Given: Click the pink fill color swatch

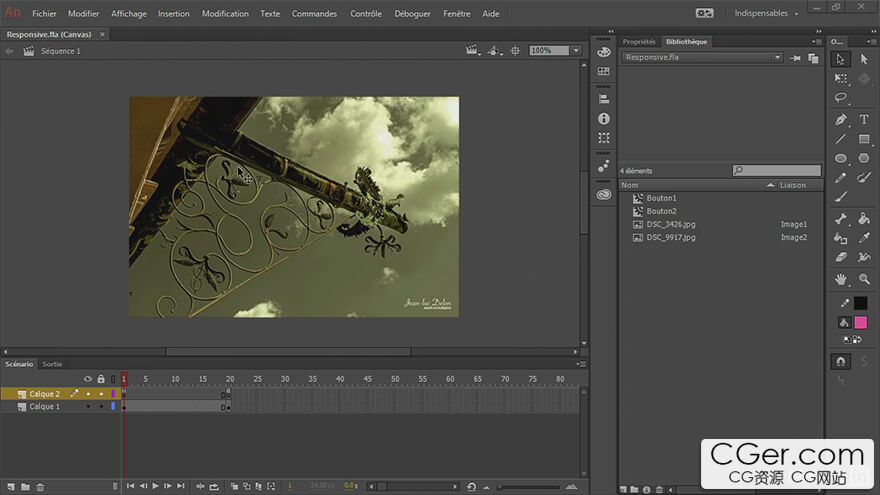Looking at the screenshot, I should point(860,322).
